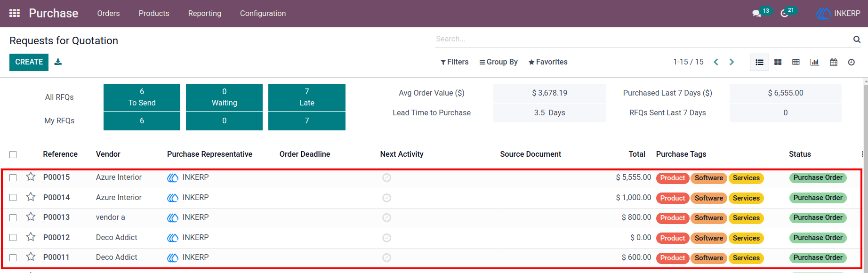This screenshot has width=868, height=273.
Task: Open next activity clock for P00014
Action: [x=386, y=198]
